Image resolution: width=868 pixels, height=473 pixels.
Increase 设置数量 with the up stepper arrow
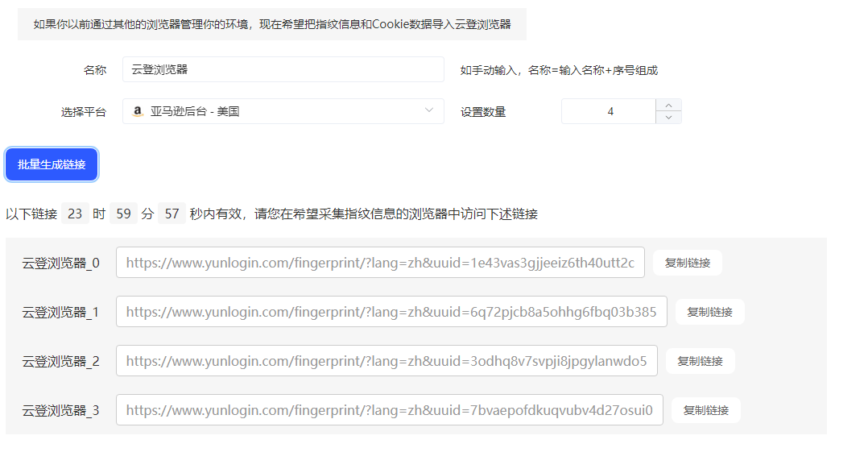click(668, 106)
